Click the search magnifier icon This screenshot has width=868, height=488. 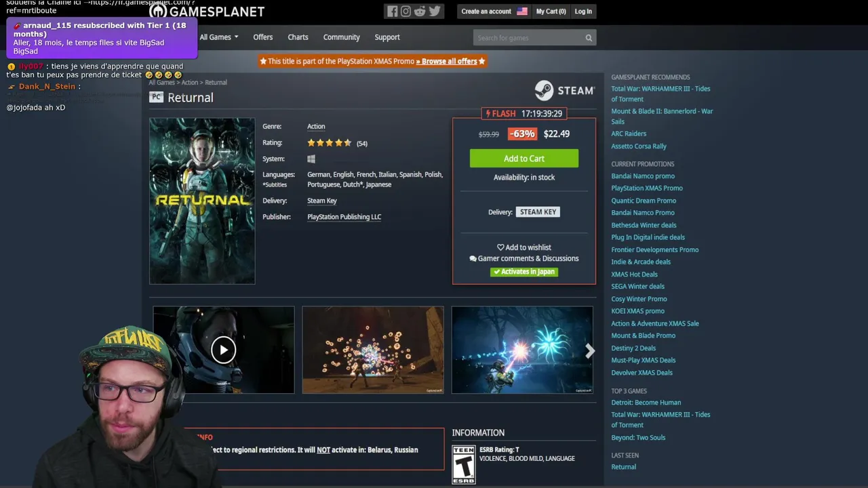[589, 38]
